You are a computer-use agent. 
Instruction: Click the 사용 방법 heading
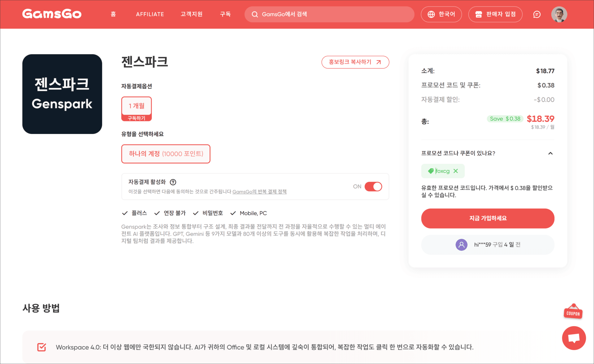coord(41,308)
